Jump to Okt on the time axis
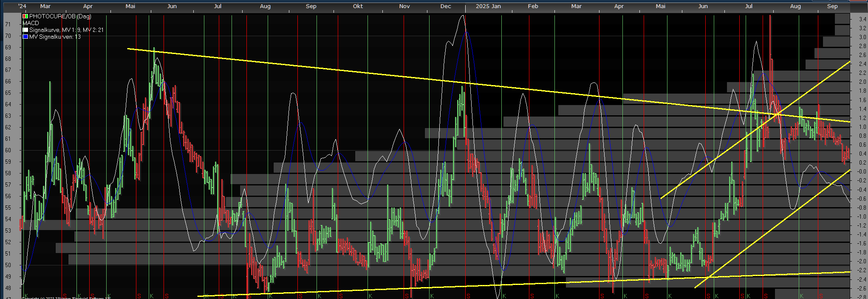868x299 pixels. pos(358,6)
